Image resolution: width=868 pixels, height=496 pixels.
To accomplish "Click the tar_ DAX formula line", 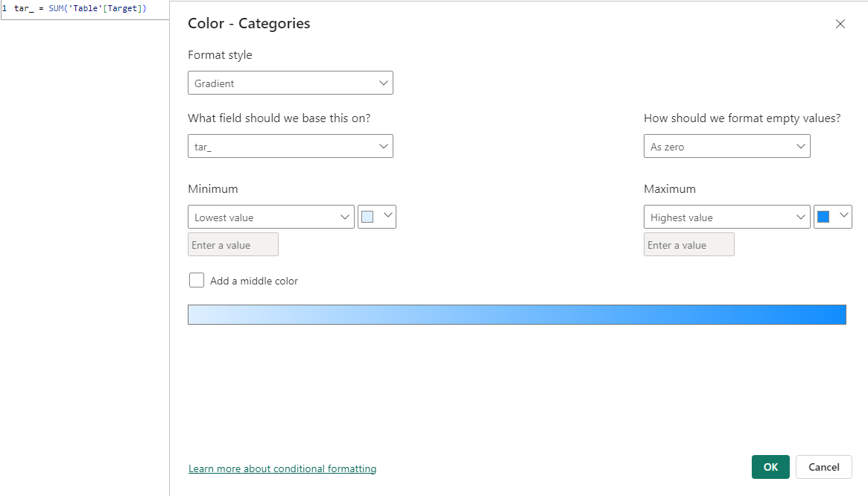I will 80,9.
